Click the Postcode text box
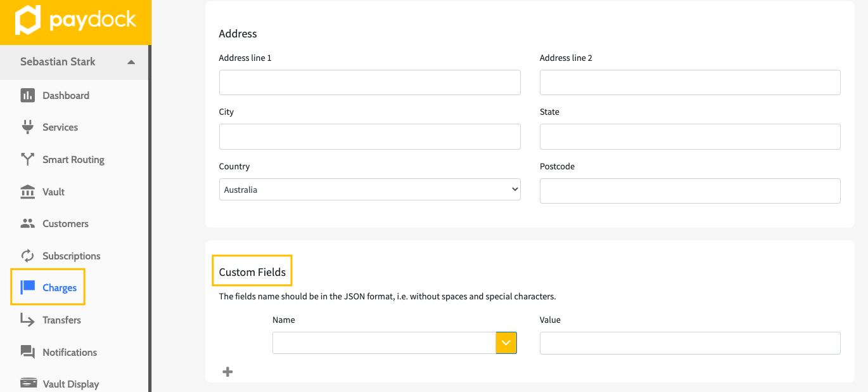868x392 pixels. 689,191
